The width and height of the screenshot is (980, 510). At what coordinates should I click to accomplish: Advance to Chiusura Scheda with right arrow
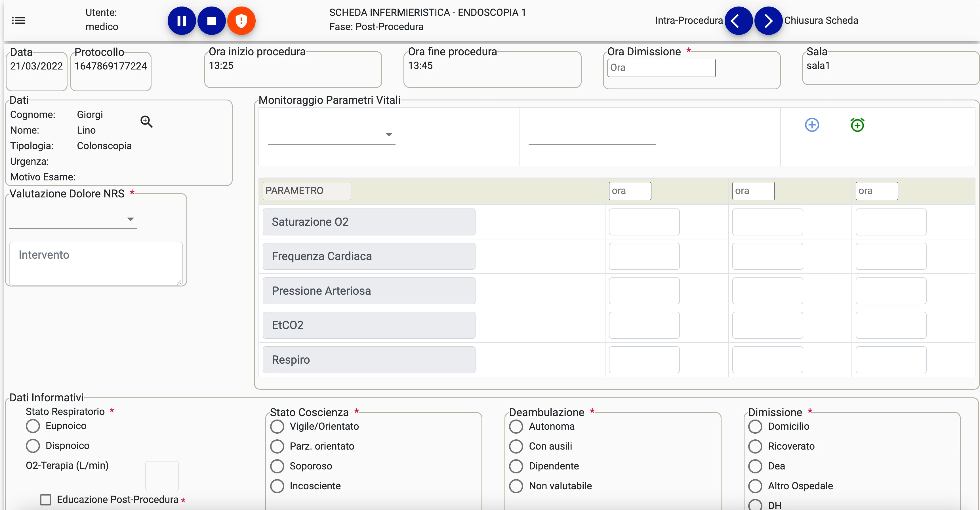coord(768,20)
